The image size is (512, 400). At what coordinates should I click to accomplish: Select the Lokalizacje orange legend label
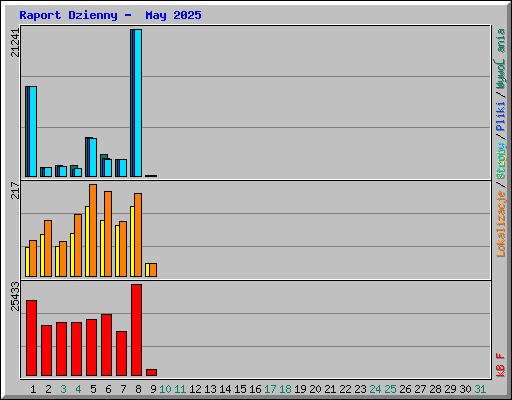point(501,224)
